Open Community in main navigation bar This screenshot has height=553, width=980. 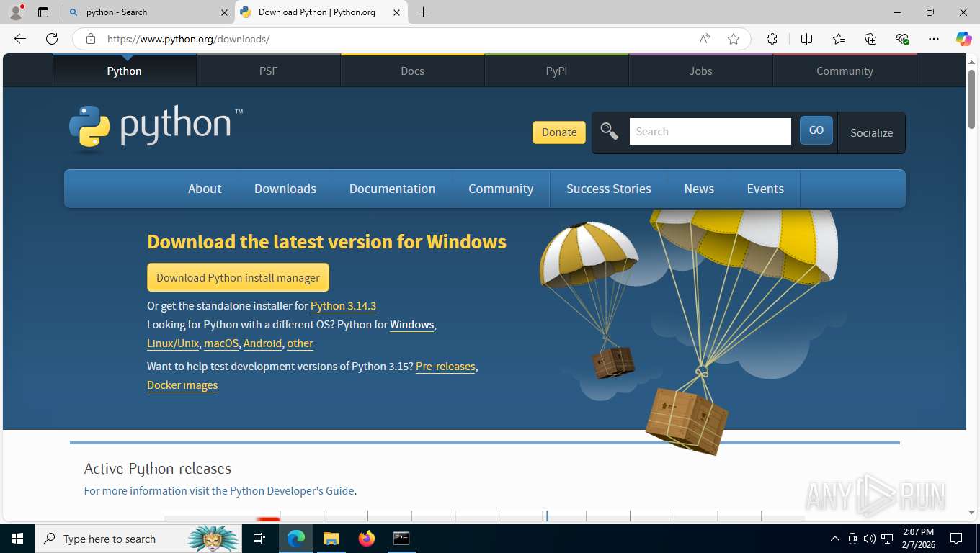[x=501, y=189]
